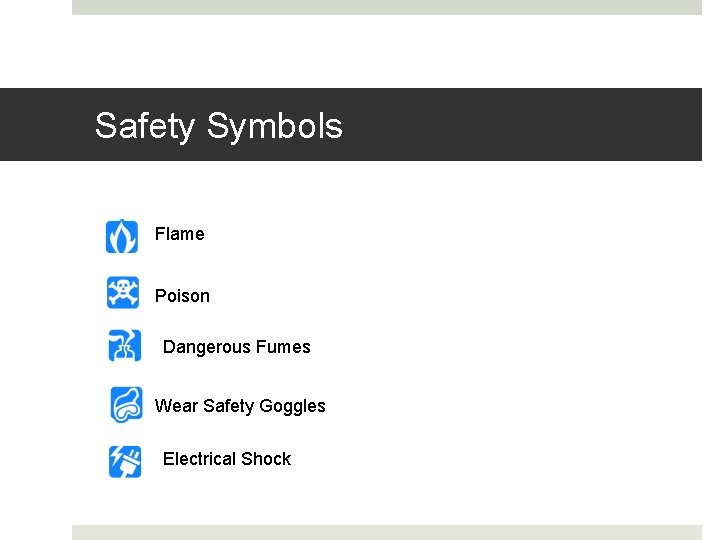Screen dimensions: 720x540
Task: Click blank white space right of symbol list
Action: pos(520,340)
